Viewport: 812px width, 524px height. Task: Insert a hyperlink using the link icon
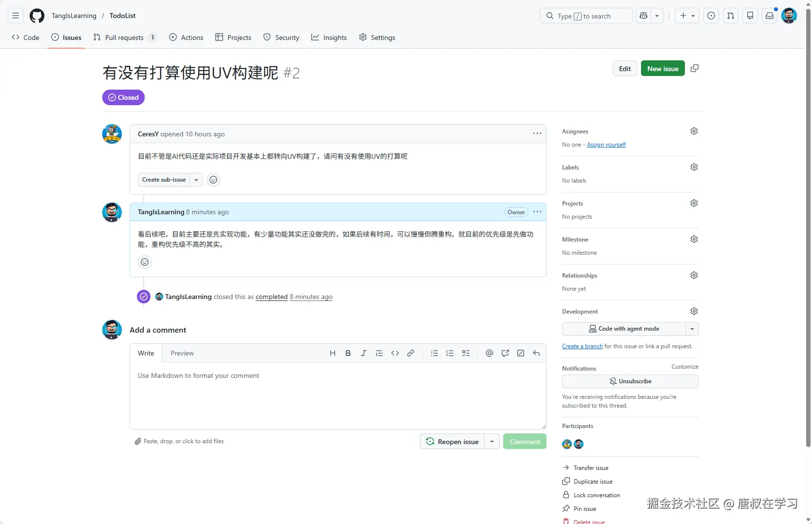point(411,353)
